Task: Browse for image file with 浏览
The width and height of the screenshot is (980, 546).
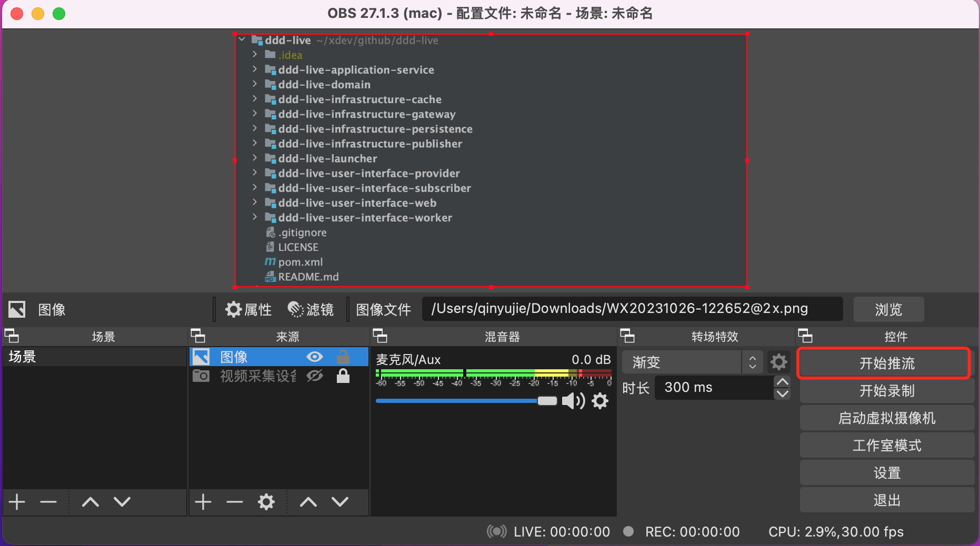Action: [x=888, y=309]
